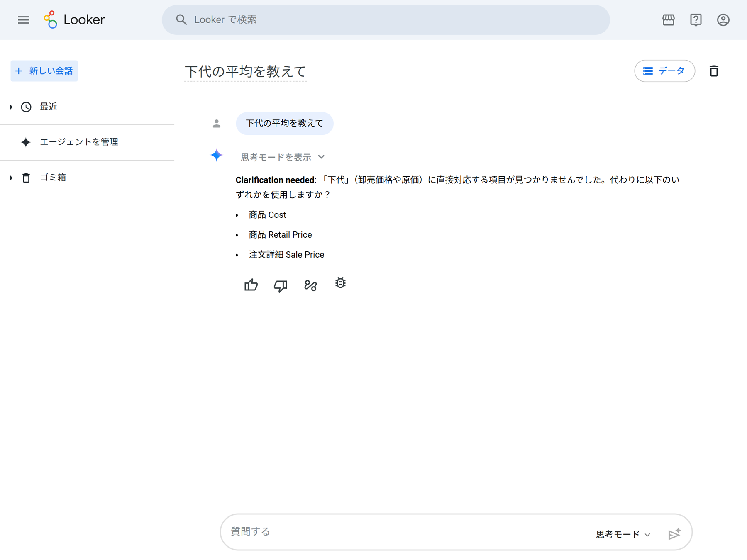747x560 pixels.
Task: Click the search magnifier icon
Action: coord(181,19)
